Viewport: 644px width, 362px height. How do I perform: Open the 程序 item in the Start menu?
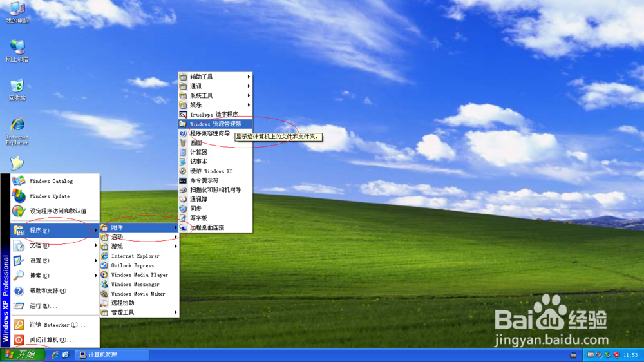point(55,230)
